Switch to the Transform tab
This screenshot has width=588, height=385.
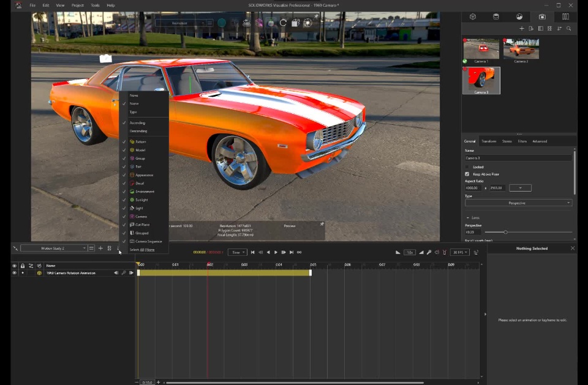point(489,141)
